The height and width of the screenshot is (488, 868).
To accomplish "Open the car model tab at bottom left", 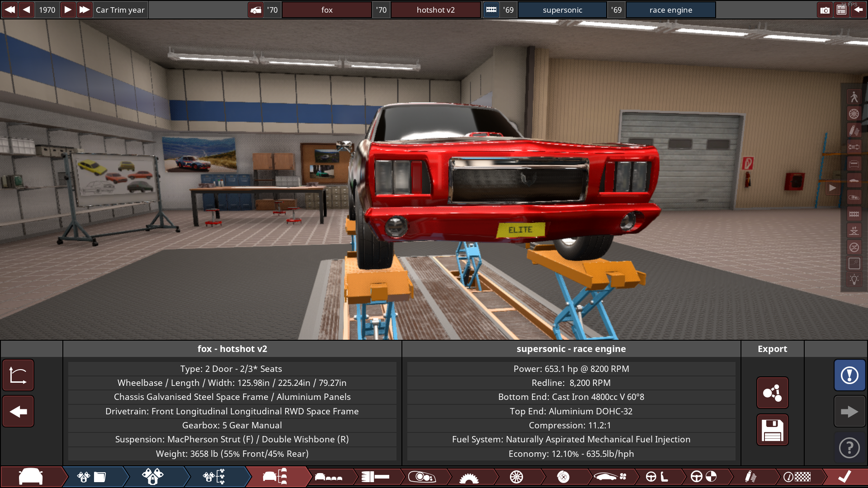I will pos(31,477).
